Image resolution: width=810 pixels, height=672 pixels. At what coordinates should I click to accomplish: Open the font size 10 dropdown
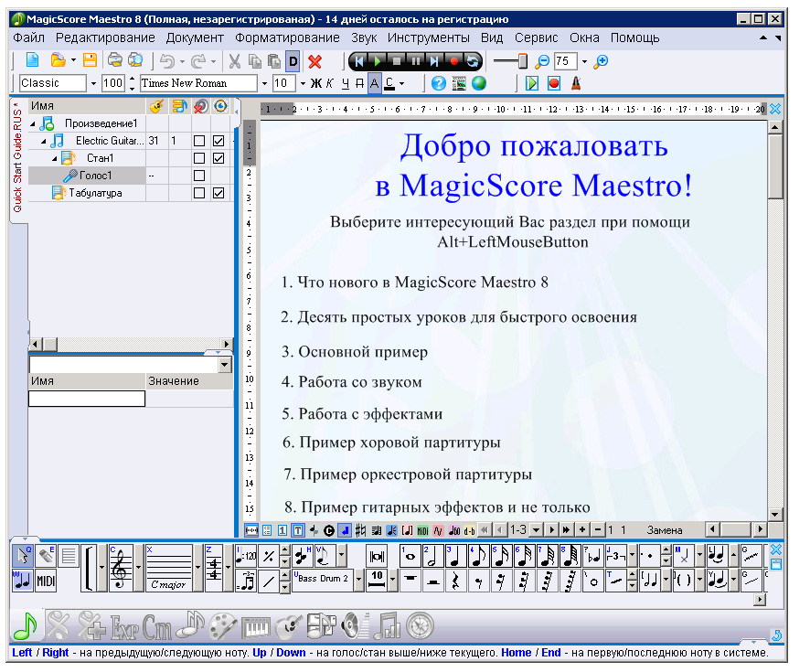pos(303,83)
